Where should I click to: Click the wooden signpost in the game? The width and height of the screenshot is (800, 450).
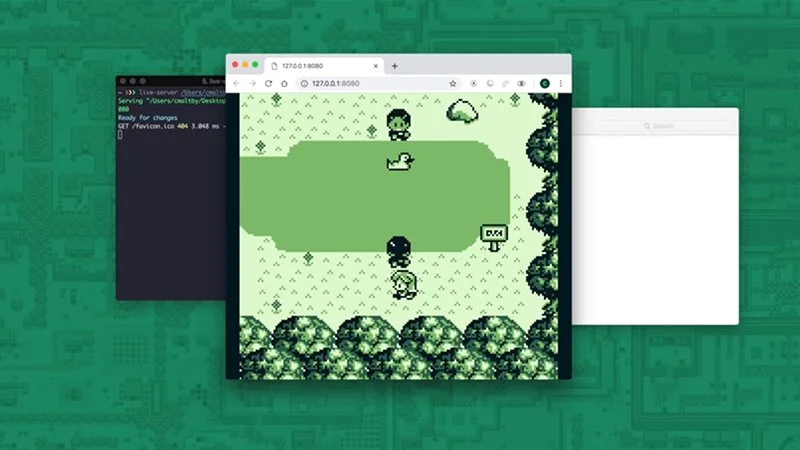point(494,237)
